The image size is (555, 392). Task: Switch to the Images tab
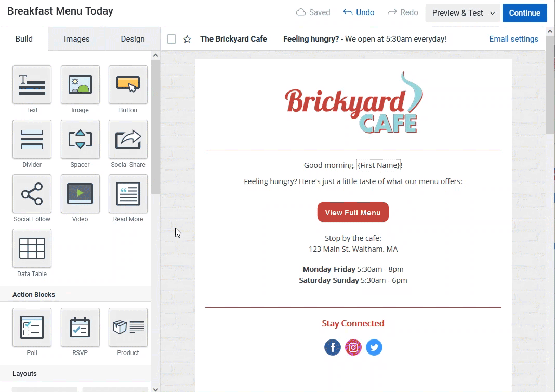click(x=77, y=39)
